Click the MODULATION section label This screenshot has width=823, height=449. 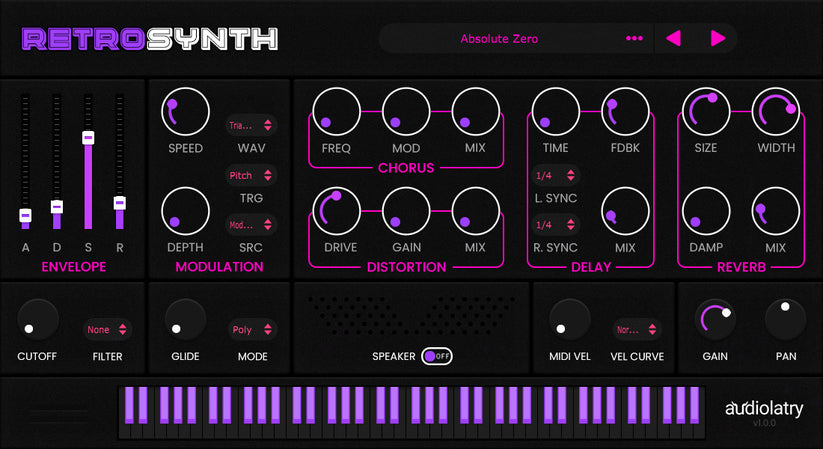click(x=219, y=267)
